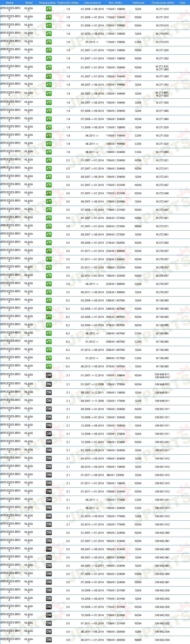The image size is (190, 644).
Task: Click the Lata produkcji column header
Action: 92,3
